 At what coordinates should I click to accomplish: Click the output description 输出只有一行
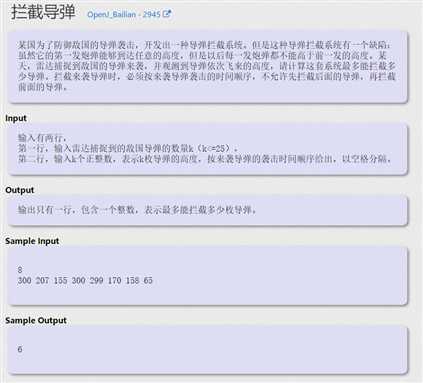[137, 210]
